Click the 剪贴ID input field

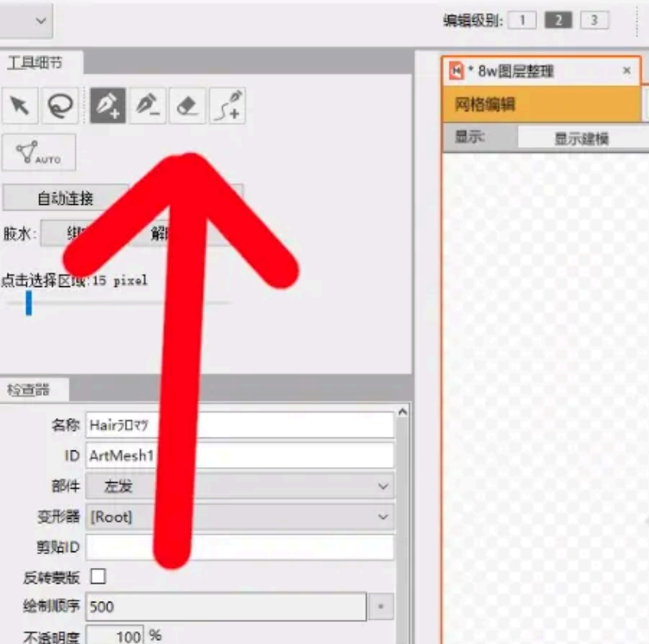point(239,547)
